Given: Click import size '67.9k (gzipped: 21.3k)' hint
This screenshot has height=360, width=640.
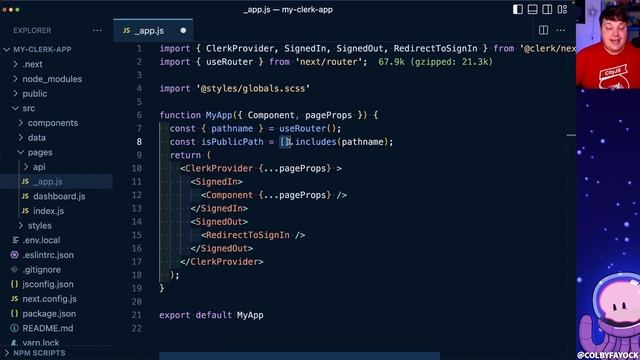Looking at the screenshot, I should 436,62.
